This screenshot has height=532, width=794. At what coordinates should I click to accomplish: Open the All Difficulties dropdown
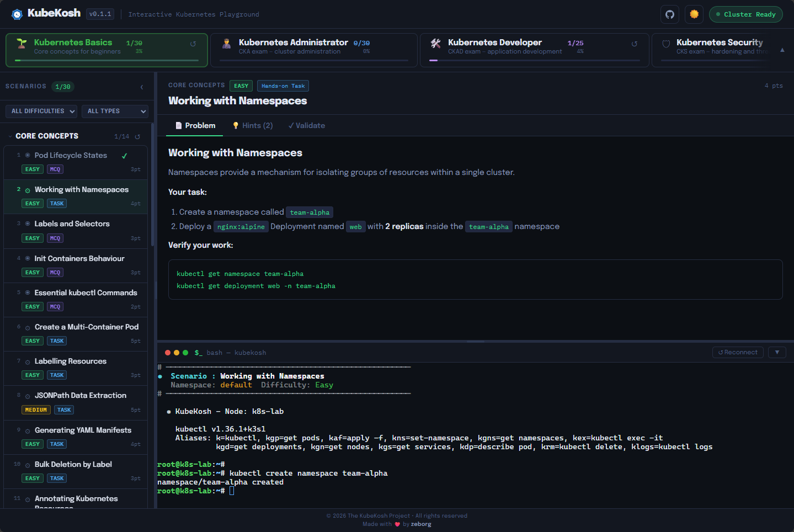click(41, 111)
